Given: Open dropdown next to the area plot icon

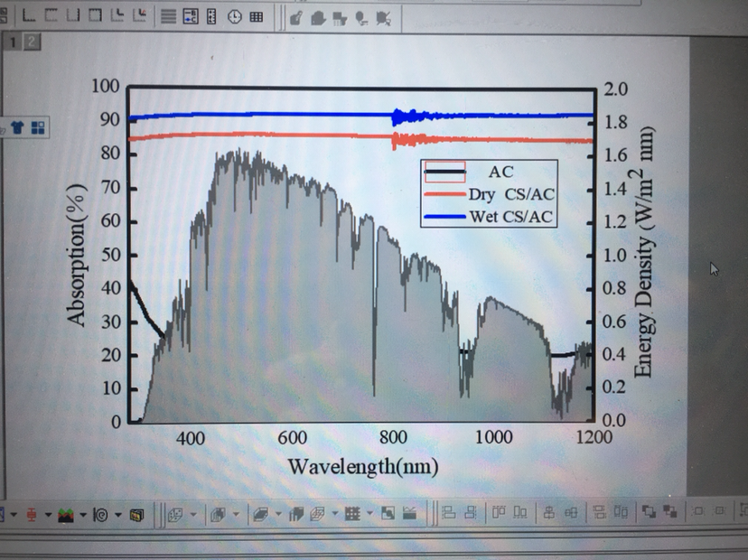Looking at the screenshot, I should 83,515.
